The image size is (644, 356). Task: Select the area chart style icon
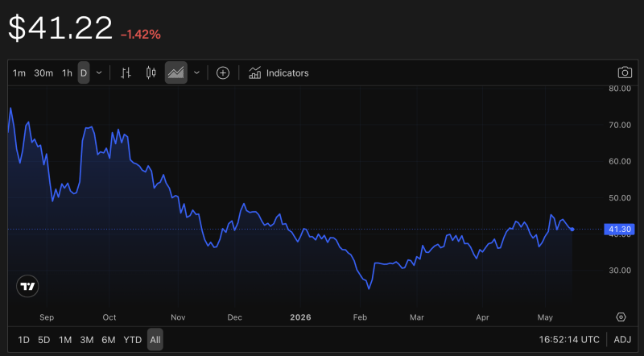(176, 72)
